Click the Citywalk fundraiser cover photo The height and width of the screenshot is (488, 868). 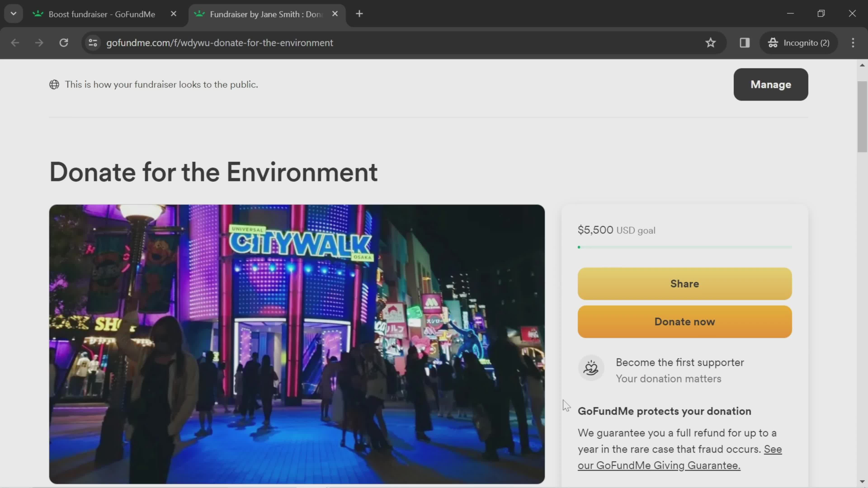pos(297,344)
